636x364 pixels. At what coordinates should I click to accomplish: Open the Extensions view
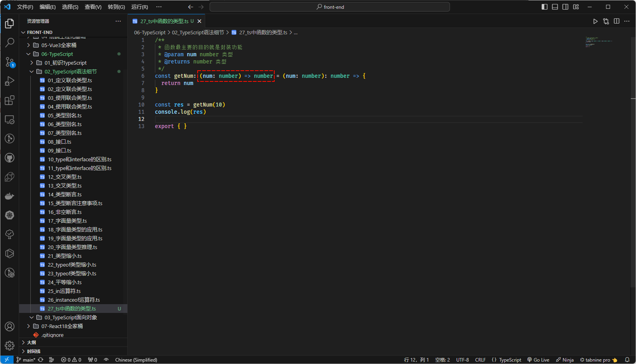(10, 100)
